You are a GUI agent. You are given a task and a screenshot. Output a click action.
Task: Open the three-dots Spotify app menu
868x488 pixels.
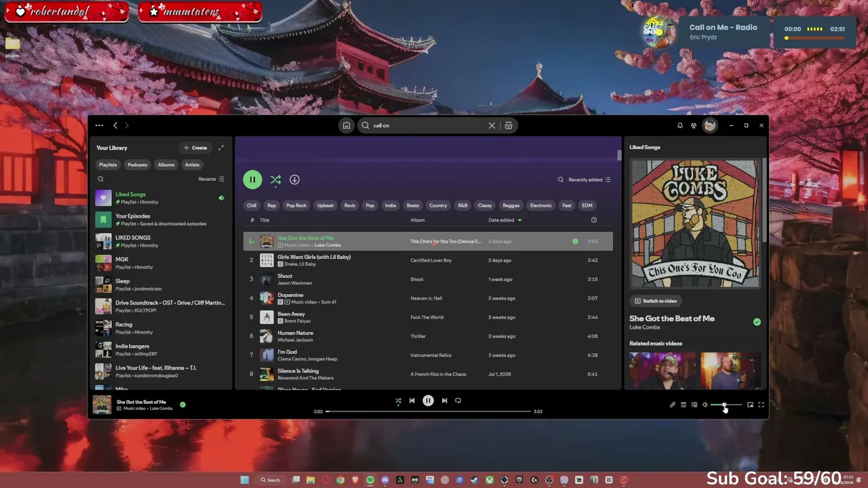pyautogui.click(x=99, y=125)
